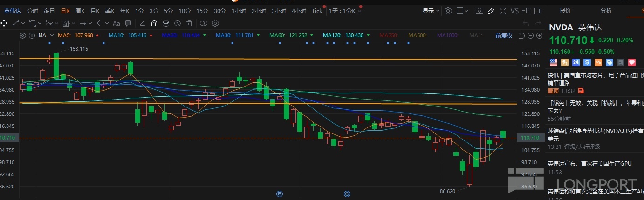The height and width of the screenshot is (200, 644).
Task: Expand arrow tool options chevron
Action: coord(107,23)
